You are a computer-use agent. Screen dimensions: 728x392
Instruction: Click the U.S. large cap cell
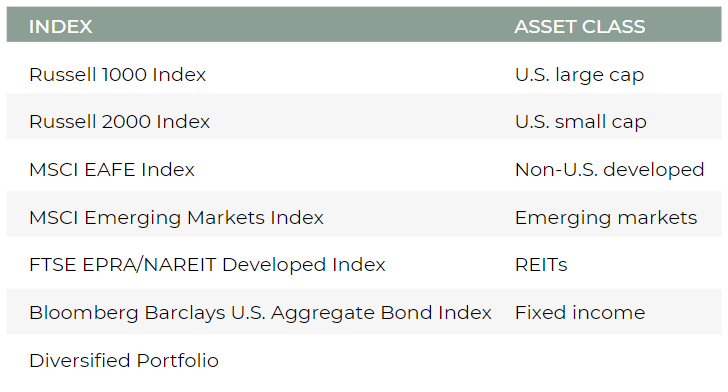click(579, 74)
